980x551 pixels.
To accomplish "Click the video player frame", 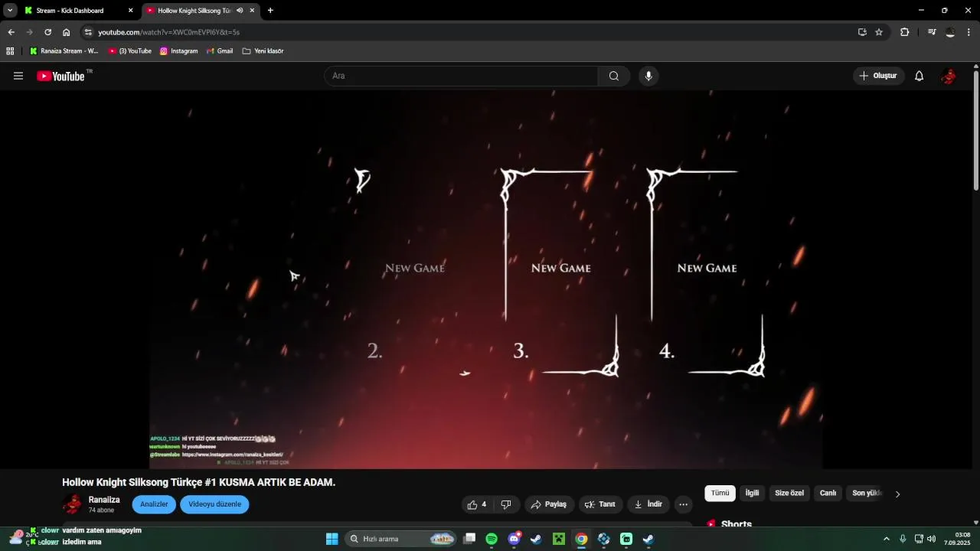I will [485, 279].
